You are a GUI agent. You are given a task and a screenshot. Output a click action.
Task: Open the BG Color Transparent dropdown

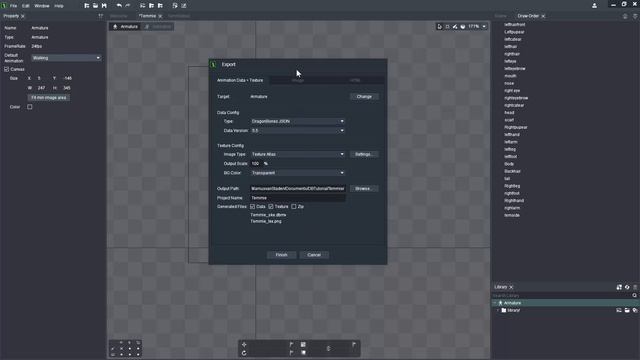click(298, 173)
